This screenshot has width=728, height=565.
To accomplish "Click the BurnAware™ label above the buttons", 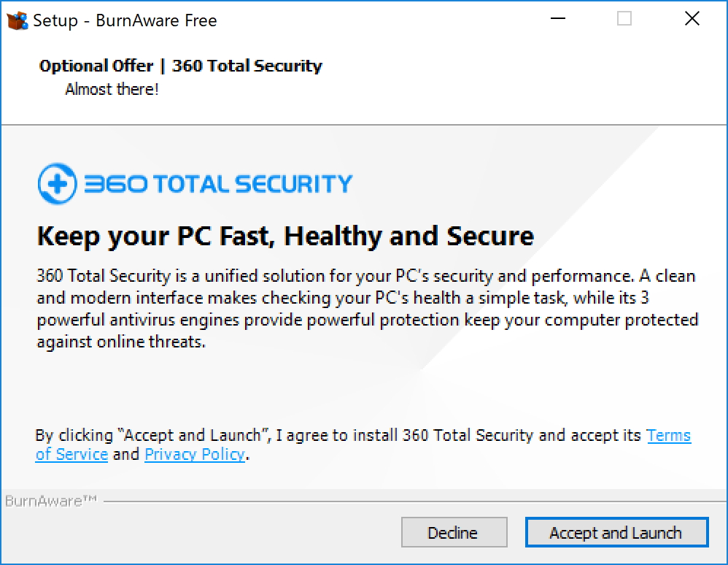I will coord(51,501).
